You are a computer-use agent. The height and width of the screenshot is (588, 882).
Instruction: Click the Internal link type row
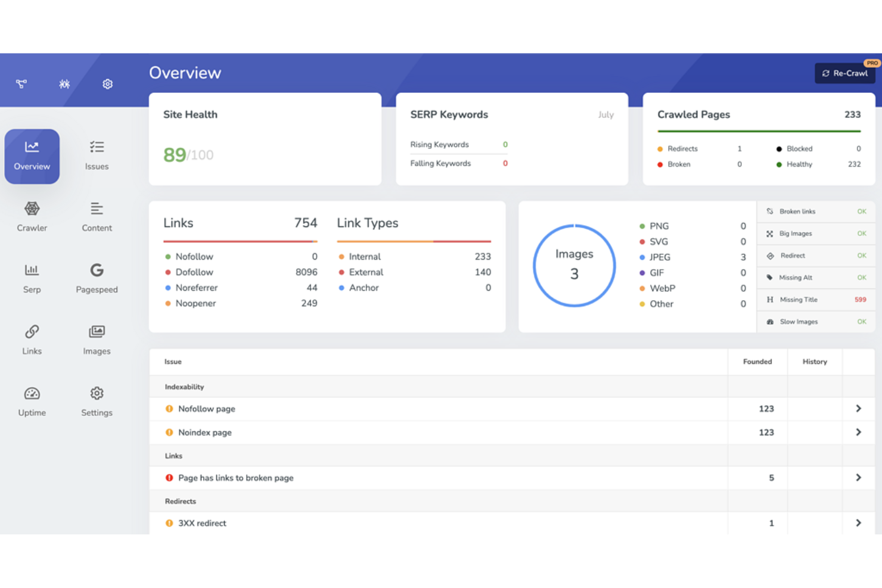[414, 257]
